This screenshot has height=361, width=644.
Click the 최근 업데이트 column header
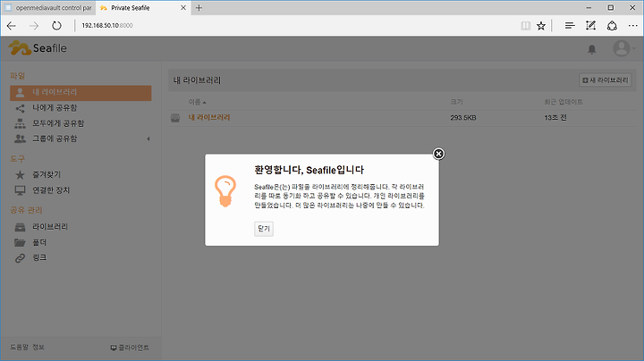pos(563,102)
